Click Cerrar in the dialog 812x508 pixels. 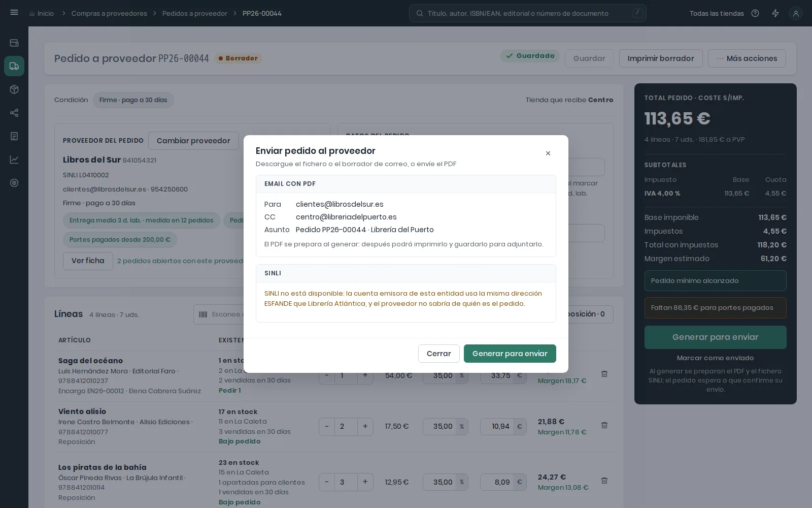pyautogui.click(x=439, y=354)
